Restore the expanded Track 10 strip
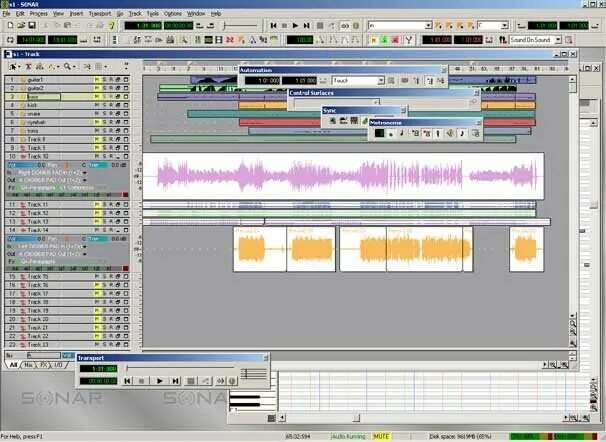 click(119, 156)
